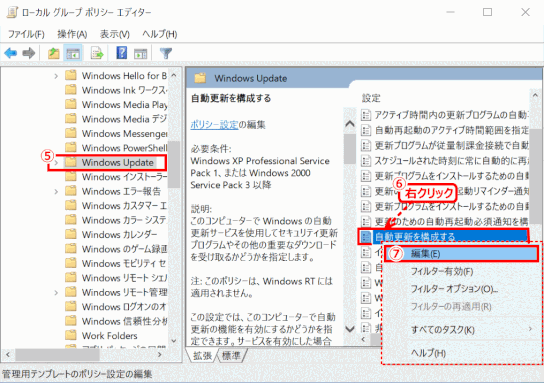
Task: Switch to the 拡張 tab
Action: click(x=202, y=356)
